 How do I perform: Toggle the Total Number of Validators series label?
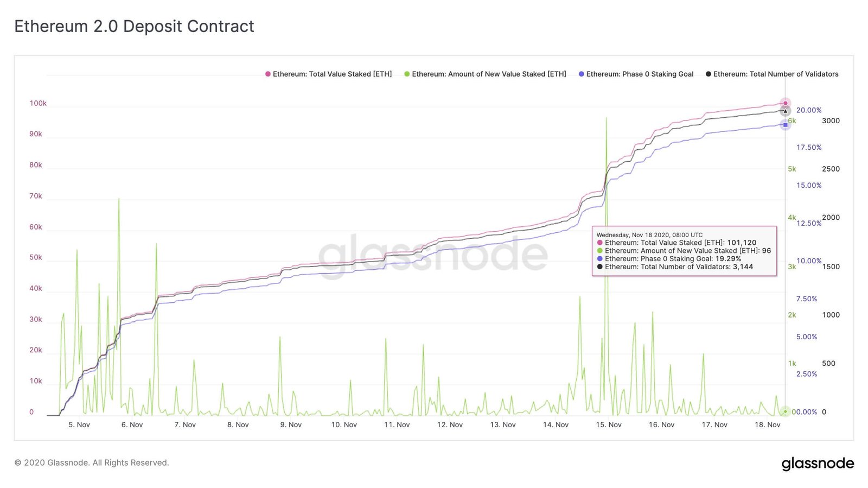[x=776, y=74]
